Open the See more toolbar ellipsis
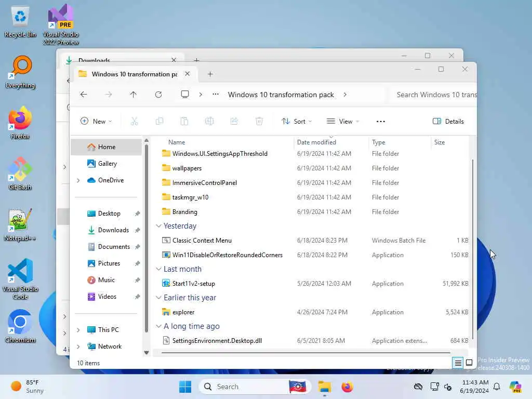This screenshot has height=399, width=532. 381,122
